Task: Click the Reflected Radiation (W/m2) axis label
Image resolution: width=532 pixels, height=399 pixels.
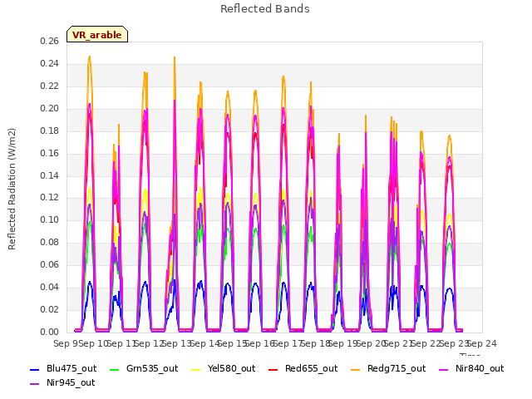Action: tap(12, 189)
